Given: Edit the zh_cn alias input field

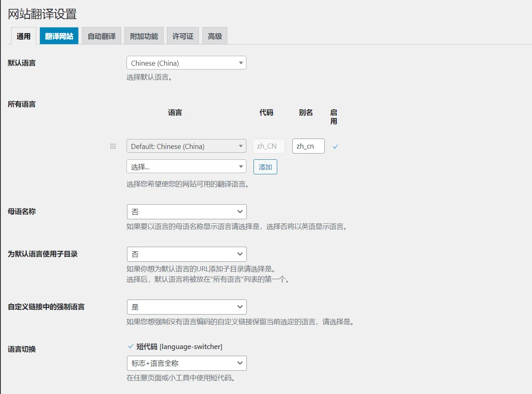Looking at the screenshot, I should click(x=308, y=146).
